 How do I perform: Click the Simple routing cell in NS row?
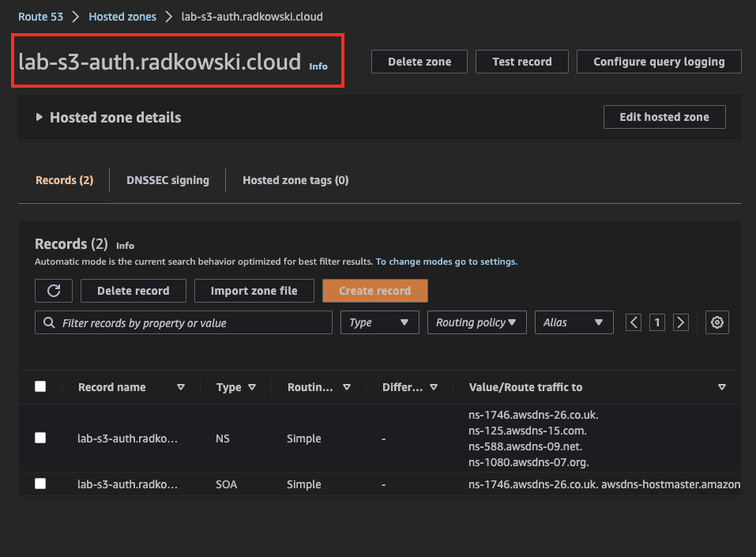click(304, 438)
